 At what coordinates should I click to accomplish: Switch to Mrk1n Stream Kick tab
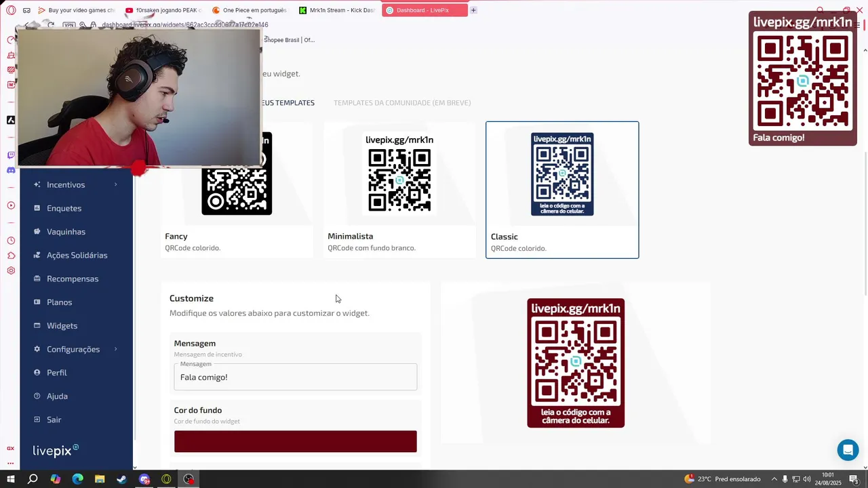pyautogui.click(x=337, y=10)
